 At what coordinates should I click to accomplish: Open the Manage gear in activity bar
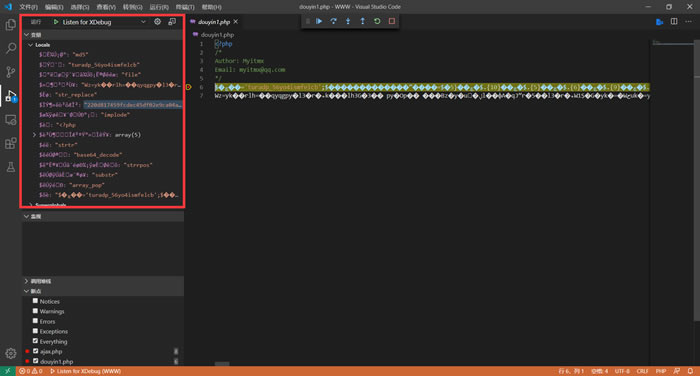click(11, 353)
